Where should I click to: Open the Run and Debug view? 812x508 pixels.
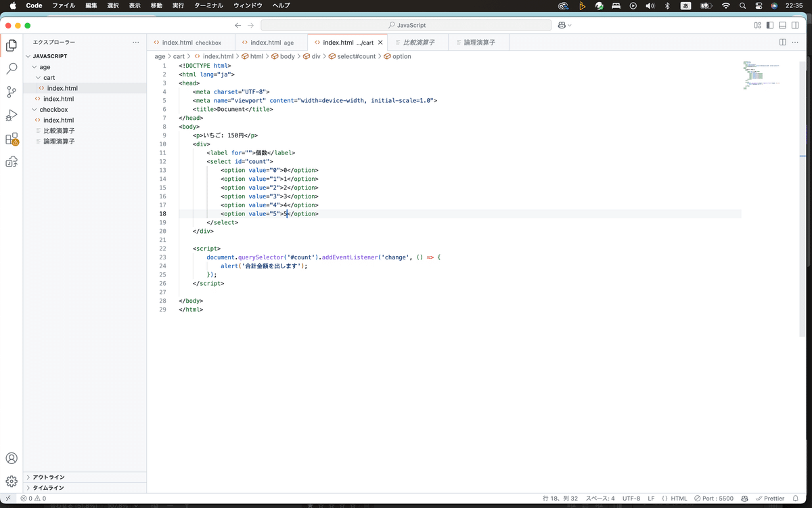pos(12,115)
